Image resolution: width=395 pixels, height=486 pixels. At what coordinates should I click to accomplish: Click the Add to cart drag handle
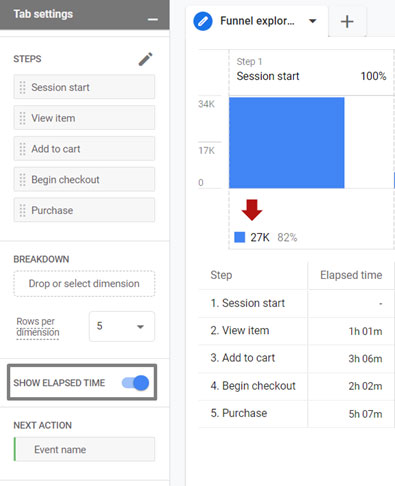click(x=22, y=149)
